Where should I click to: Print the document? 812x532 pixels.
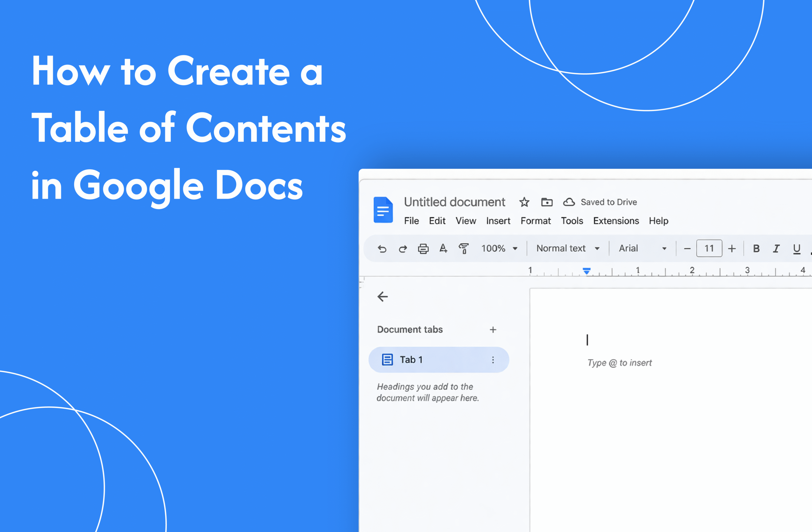[423, 249]
